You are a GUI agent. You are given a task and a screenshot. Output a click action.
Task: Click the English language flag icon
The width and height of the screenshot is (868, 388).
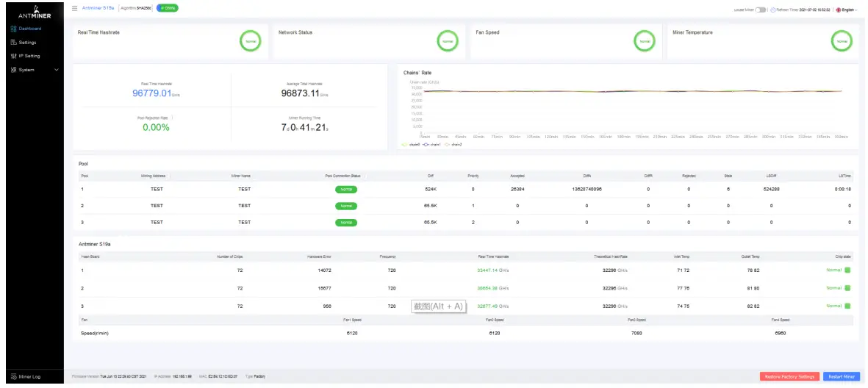838,10
